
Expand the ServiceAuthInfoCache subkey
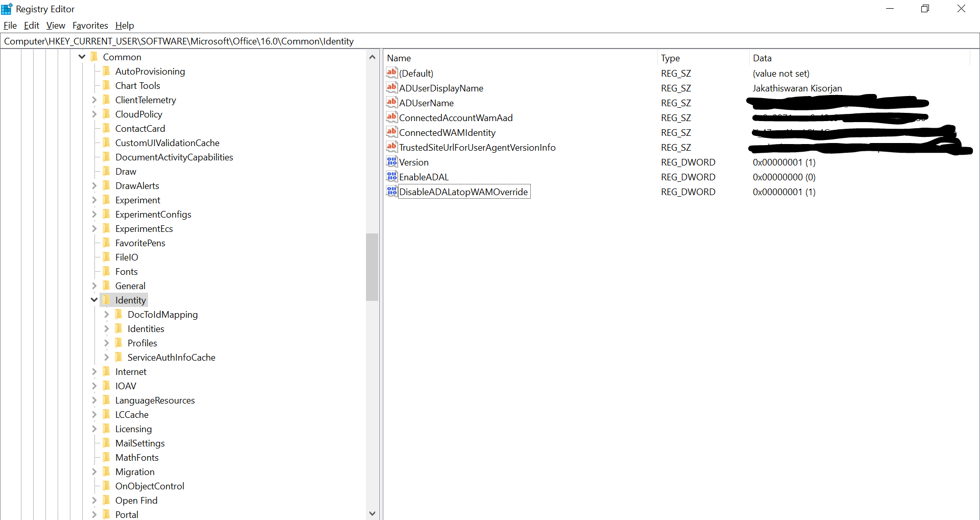click(106, 357)
